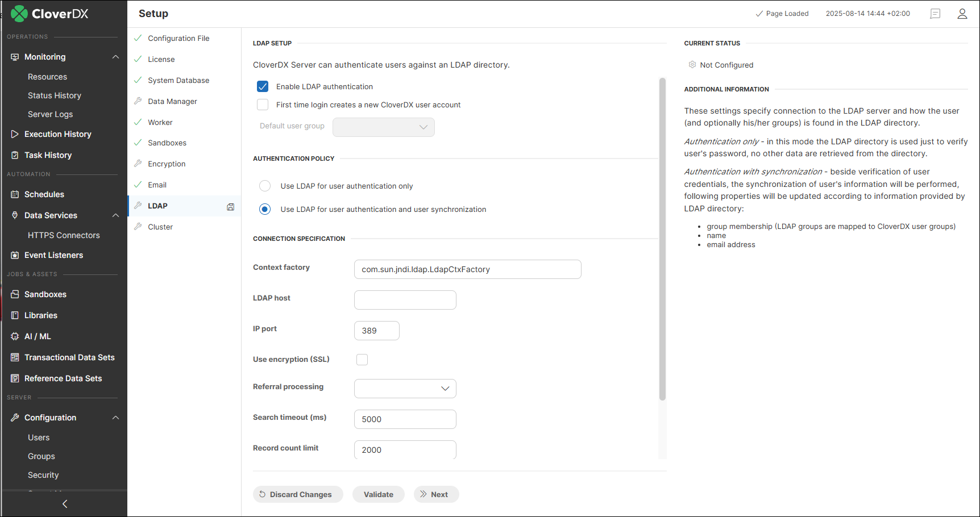This screenshot has height=517, width=980.
Task: Click the unsaved changes icon beside LDAP
Action: (230, 206)
